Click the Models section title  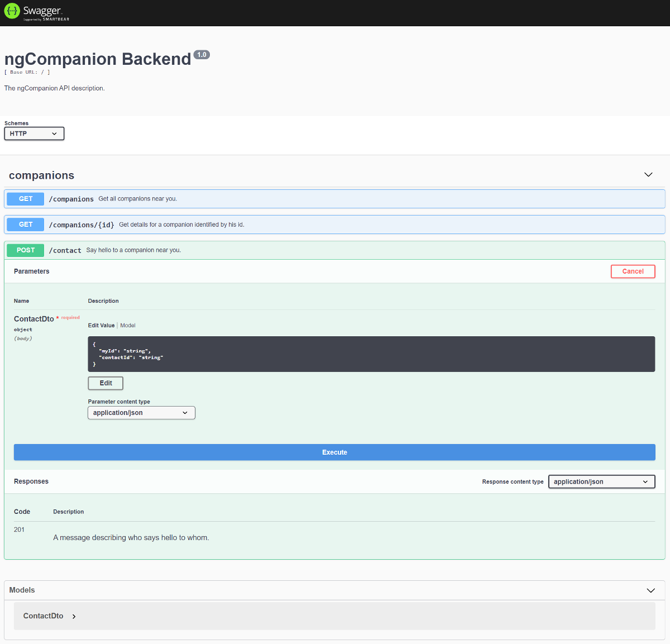tap(22, 590)
